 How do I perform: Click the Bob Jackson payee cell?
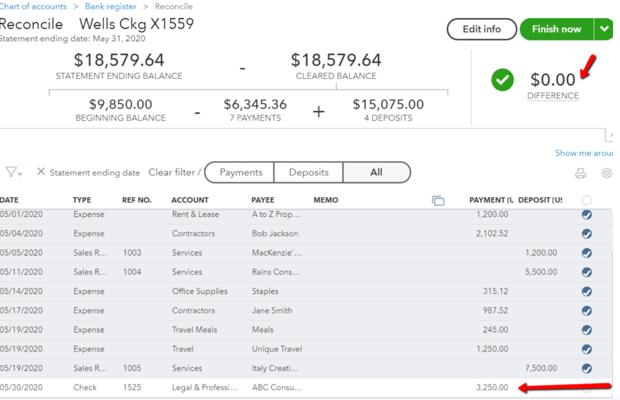click(275, 234)
